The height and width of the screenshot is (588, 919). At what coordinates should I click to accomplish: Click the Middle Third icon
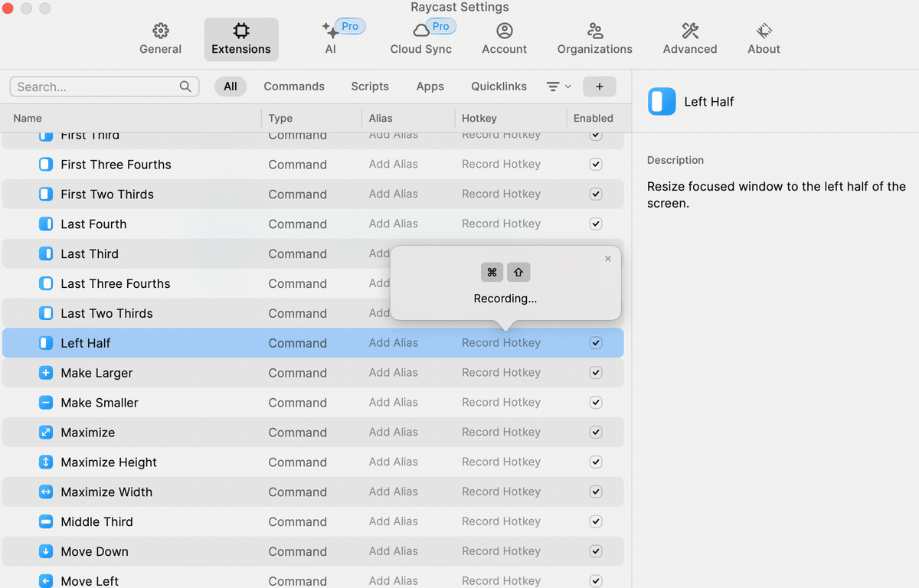46,522
